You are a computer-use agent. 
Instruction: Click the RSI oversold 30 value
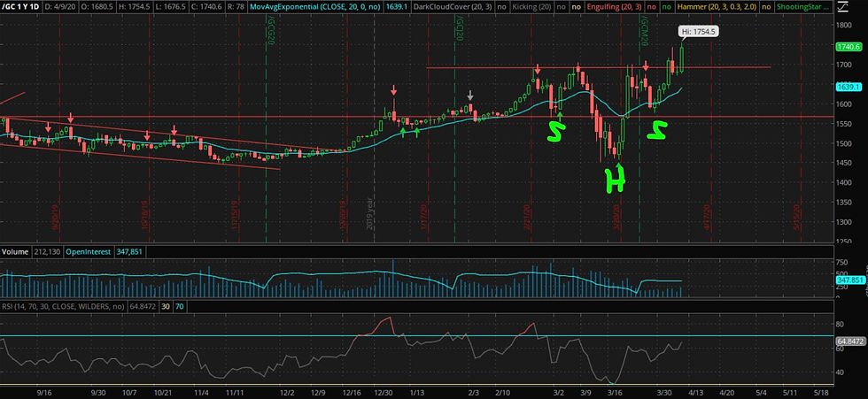(166, 306)
